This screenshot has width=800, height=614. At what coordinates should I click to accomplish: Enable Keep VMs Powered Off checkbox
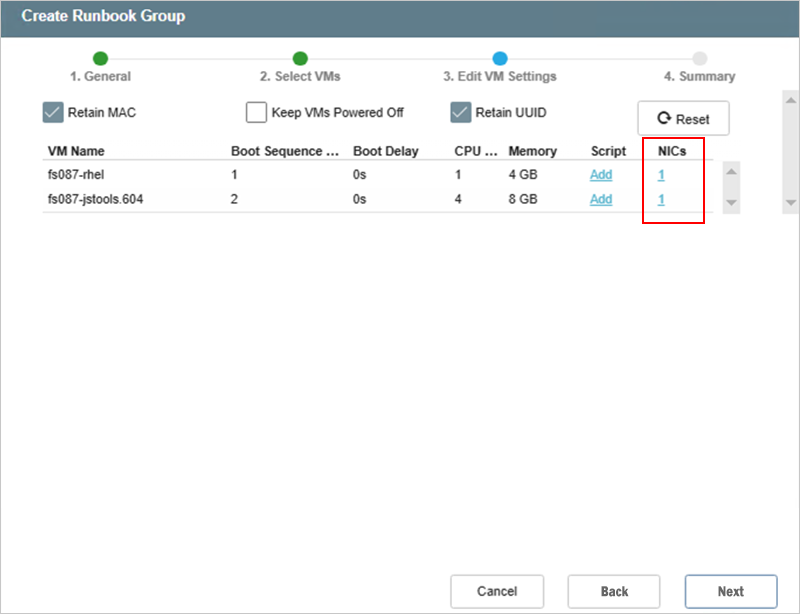(x=257, y=113)
